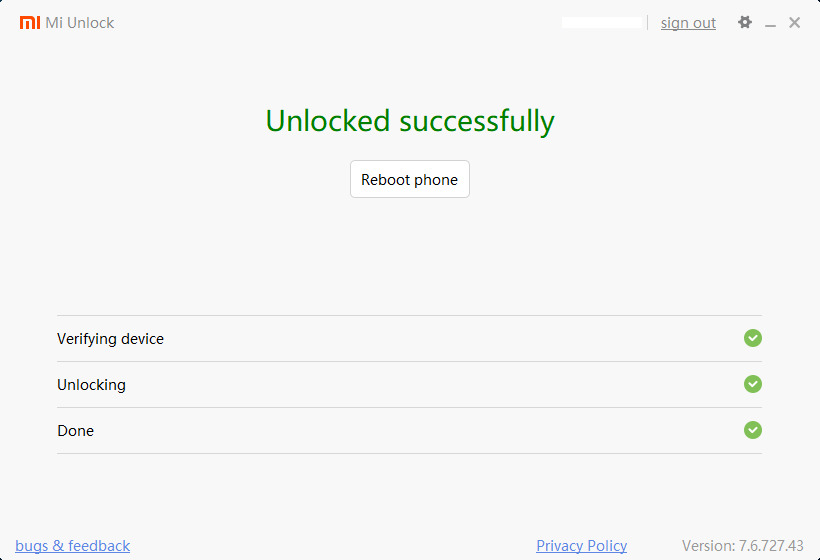This screenshot has width=820, height=560.
Task: Select the Done step label
Action: tap(75, 431)
